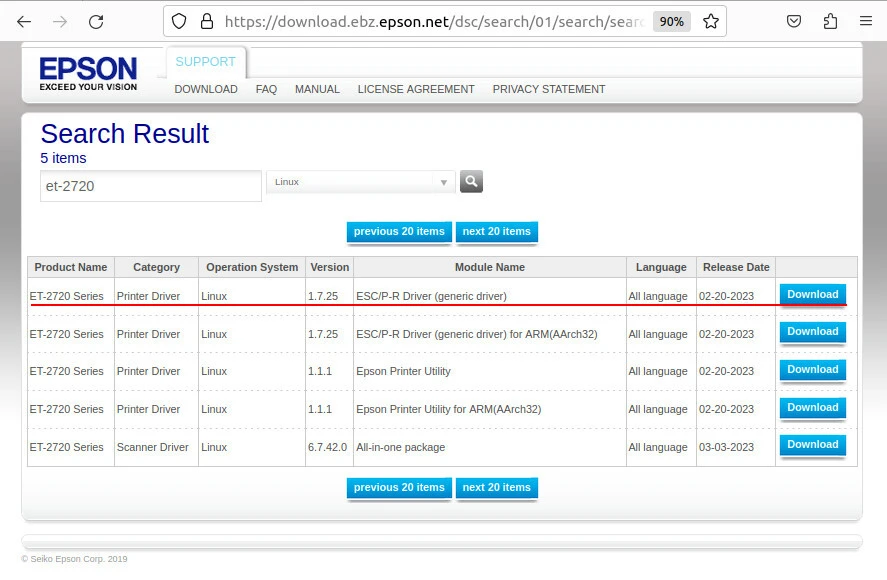
Task: Click the magnifier search button
Action: 471,182
